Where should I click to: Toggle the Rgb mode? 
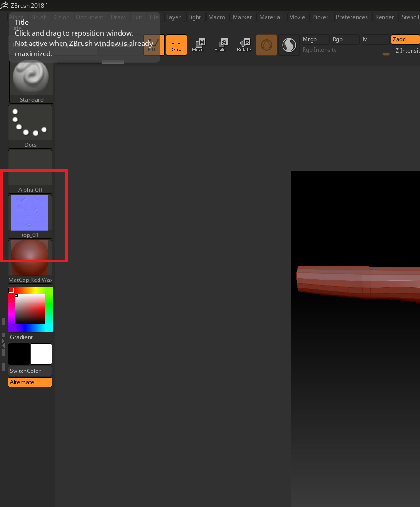[x=344, y=39]
